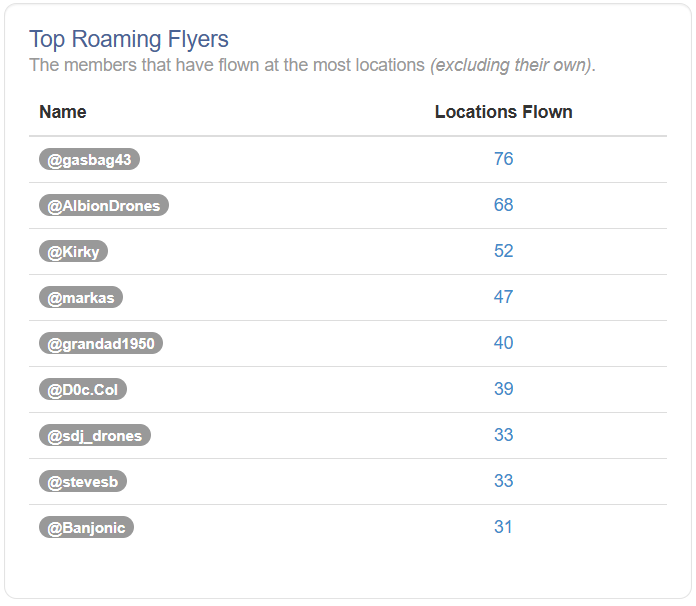Click the 76 locations flown count
696x606 pixels.
pyautogui.click(x=503, y=159)
